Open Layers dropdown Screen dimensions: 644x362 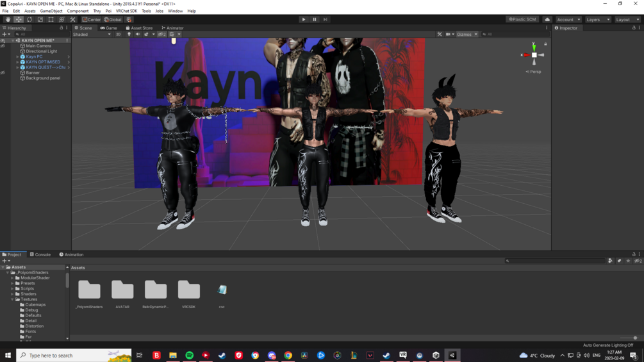tap(598, 19)
